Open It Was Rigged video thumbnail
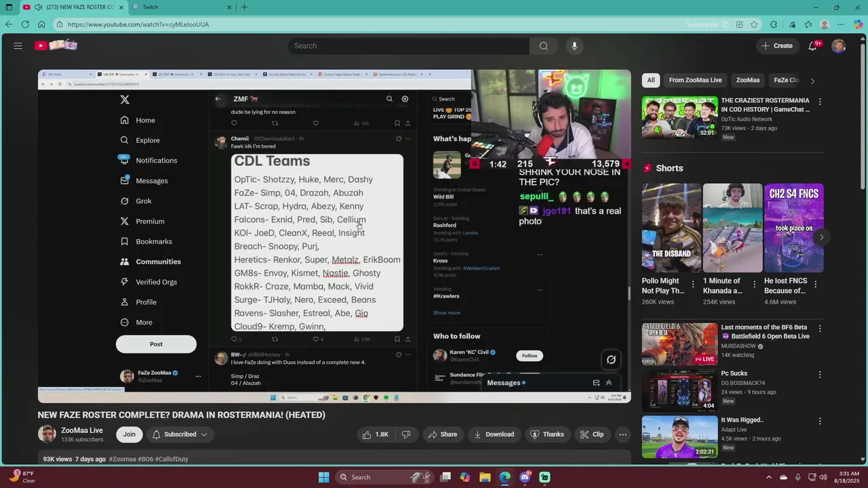This screenshot has width=868, height=488. [x=679, y=436]
